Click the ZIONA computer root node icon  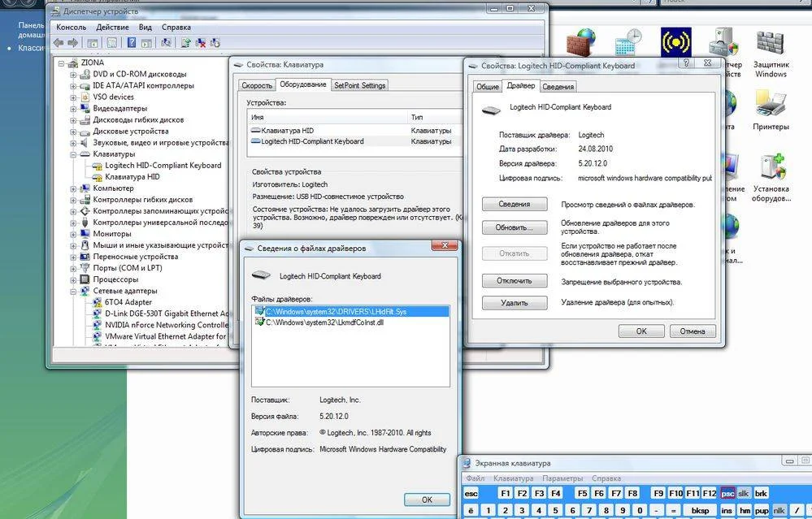pyautogui.click(x=72, y=63)
